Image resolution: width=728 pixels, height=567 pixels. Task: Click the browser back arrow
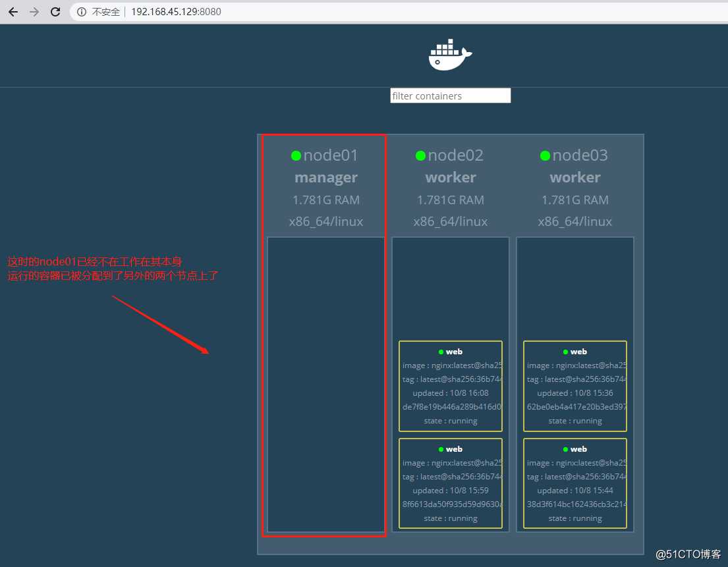[x=13, y=11]
